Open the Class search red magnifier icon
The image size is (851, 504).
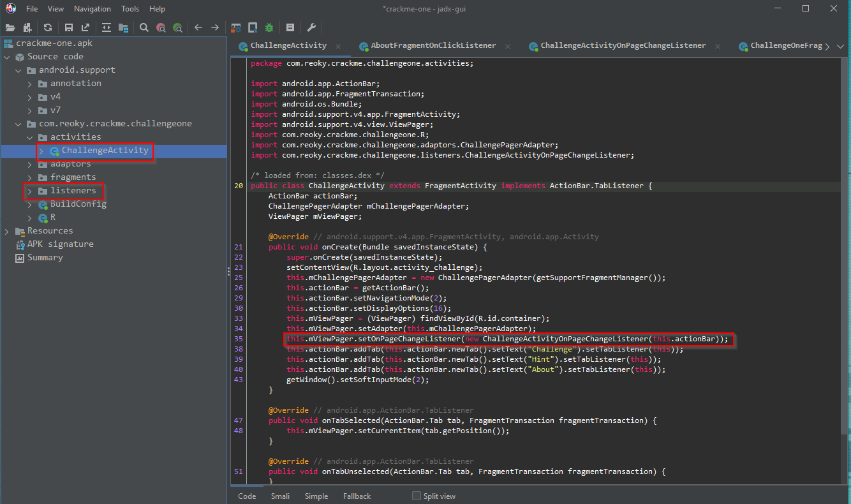click(x=161, y=27)
